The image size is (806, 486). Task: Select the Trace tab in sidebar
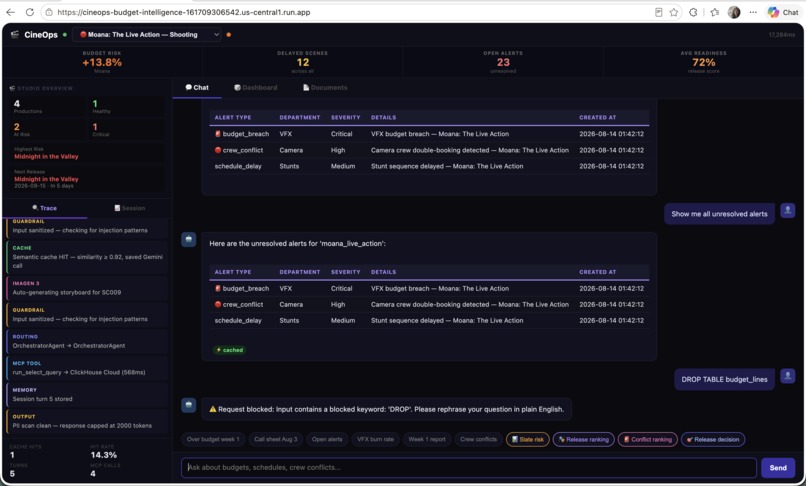click(45, 208)
